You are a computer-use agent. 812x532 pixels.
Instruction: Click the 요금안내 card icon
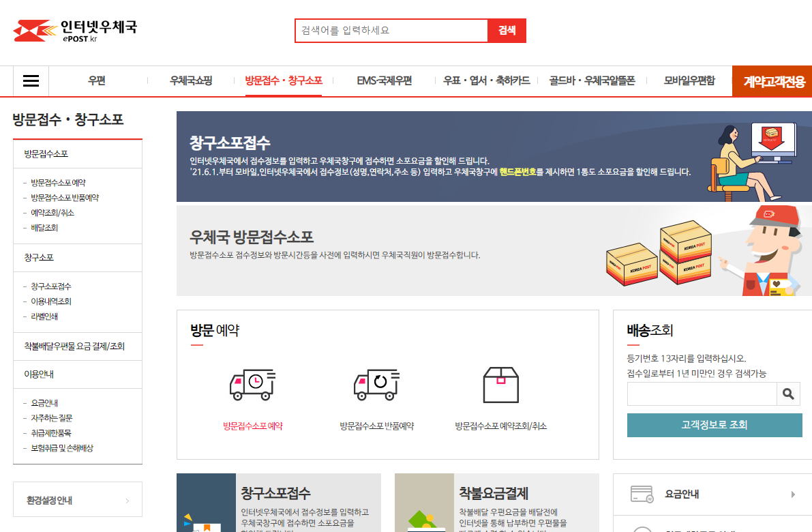[x=642, y=494]
